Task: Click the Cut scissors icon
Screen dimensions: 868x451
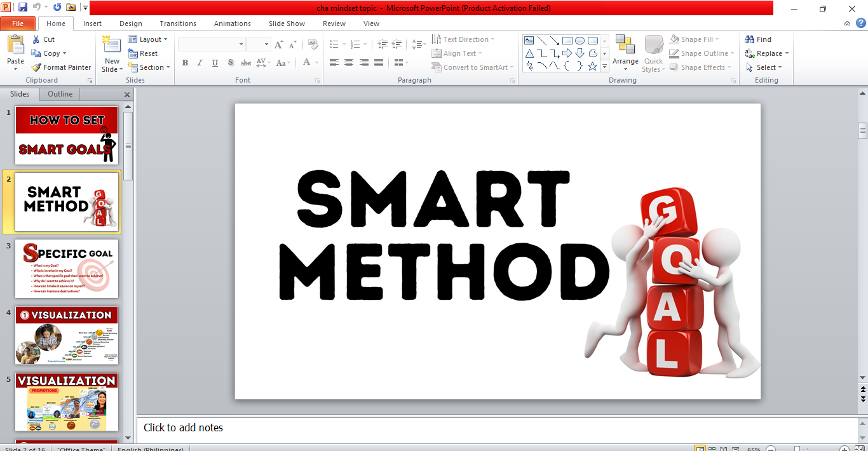Action: click(36, 39)
